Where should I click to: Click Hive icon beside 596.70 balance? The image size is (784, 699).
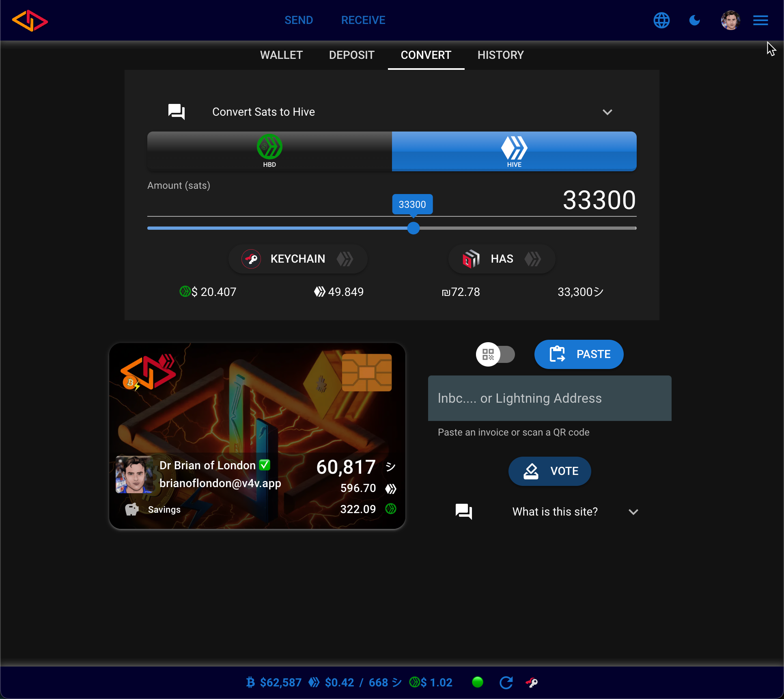pyautogui.click(x=391, y=489)
